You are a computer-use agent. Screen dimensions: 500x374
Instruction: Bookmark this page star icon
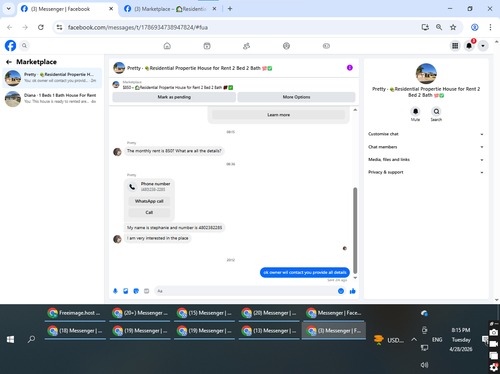tap(453, 27)
